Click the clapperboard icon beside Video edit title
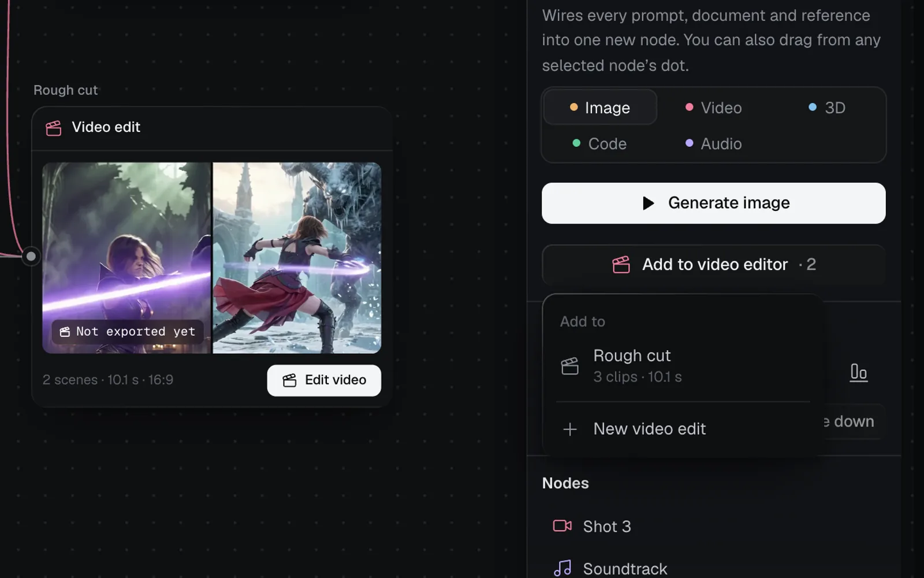The width and height of the screenshot is (924, 578). pos(54,128)
